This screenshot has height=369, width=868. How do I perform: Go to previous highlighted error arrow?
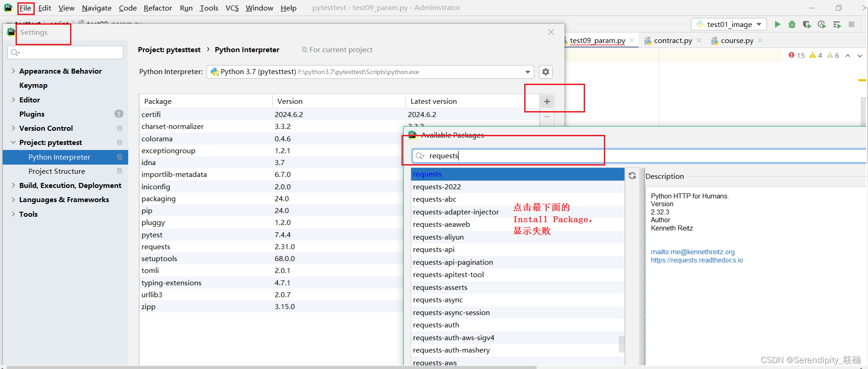pos(848,55)
